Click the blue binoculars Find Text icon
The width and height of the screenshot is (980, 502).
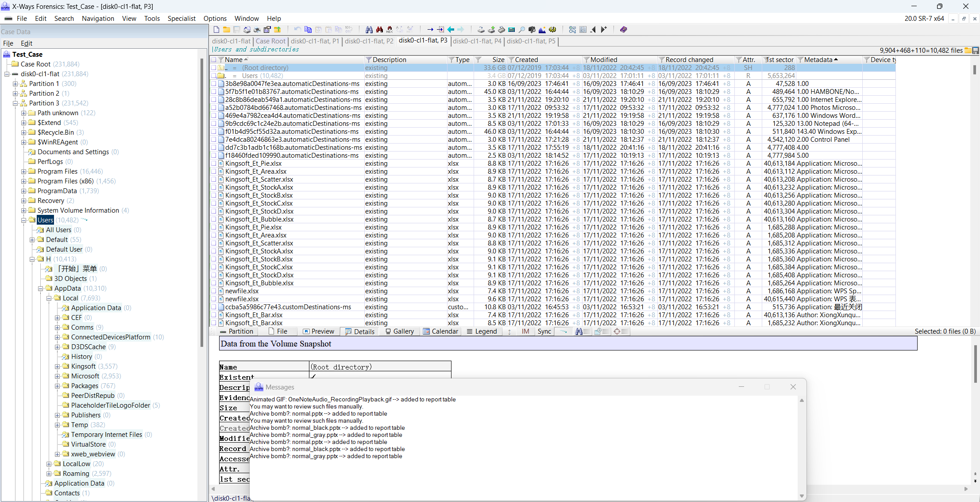click(369, 30)
